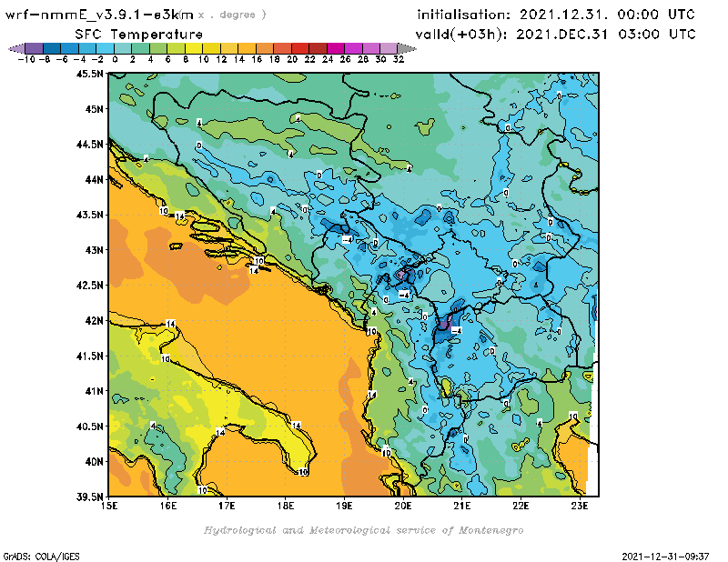Screen dimensions: 728x562
Task: Click the -10 tick label on the legend
Action: pos(26,59)
